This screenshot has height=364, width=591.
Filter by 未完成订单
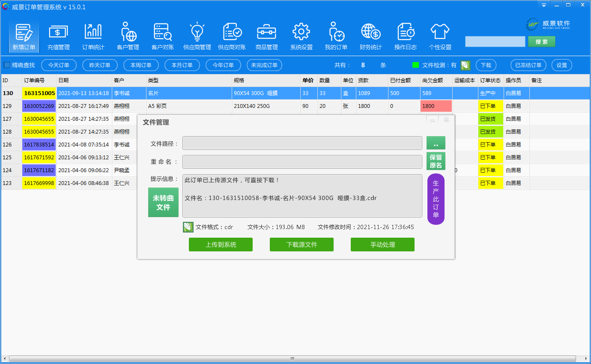(x=264, y=65)
